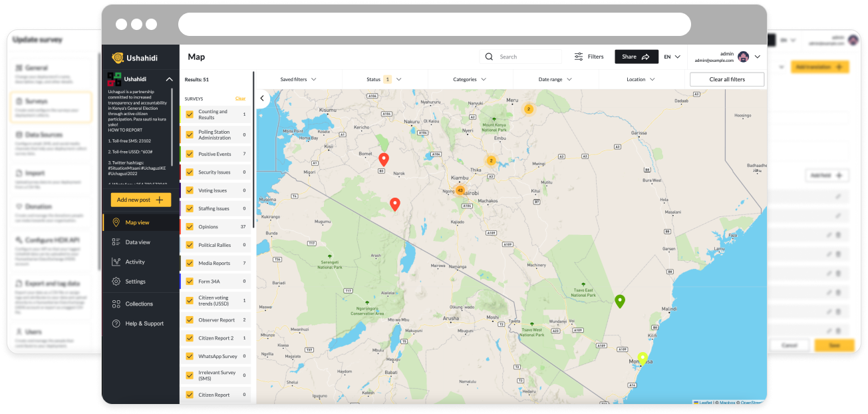Click the share arrow icon
The image size is (868, 414).
pyautogui.click(x=645, y=57)
